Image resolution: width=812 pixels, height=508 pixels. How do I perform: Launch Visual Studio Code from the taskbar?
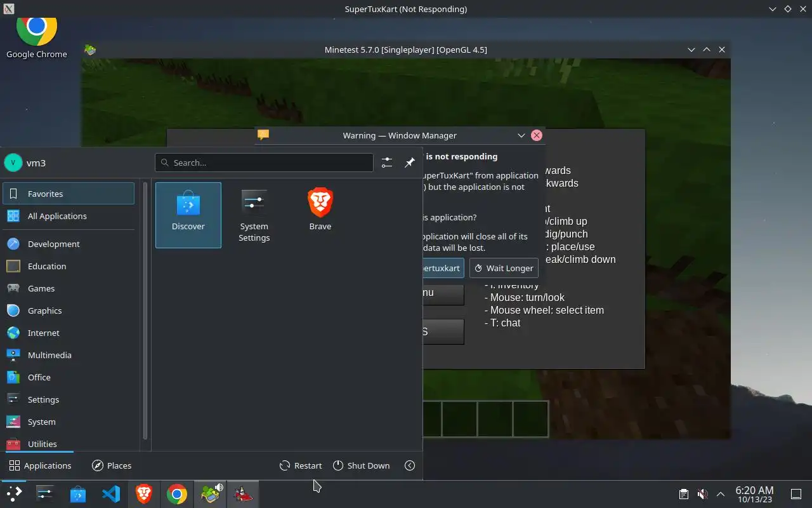click(111, 494)
